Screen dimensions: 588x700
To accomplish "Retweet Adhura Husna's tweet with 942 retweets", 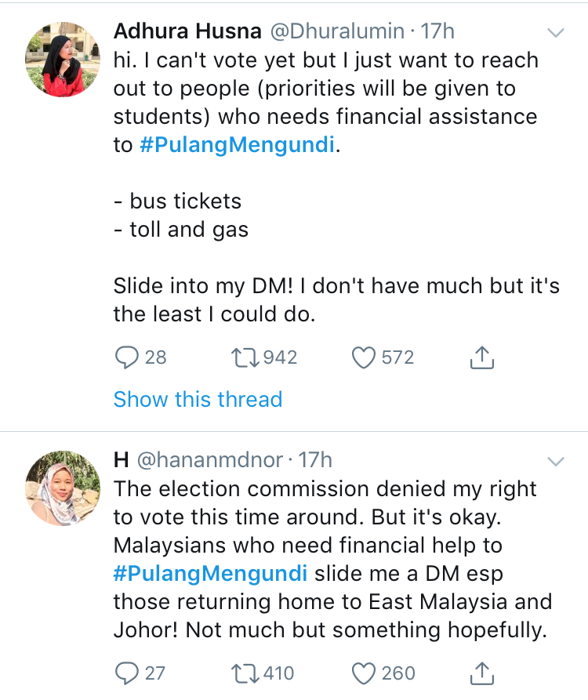I will [245, 358].
